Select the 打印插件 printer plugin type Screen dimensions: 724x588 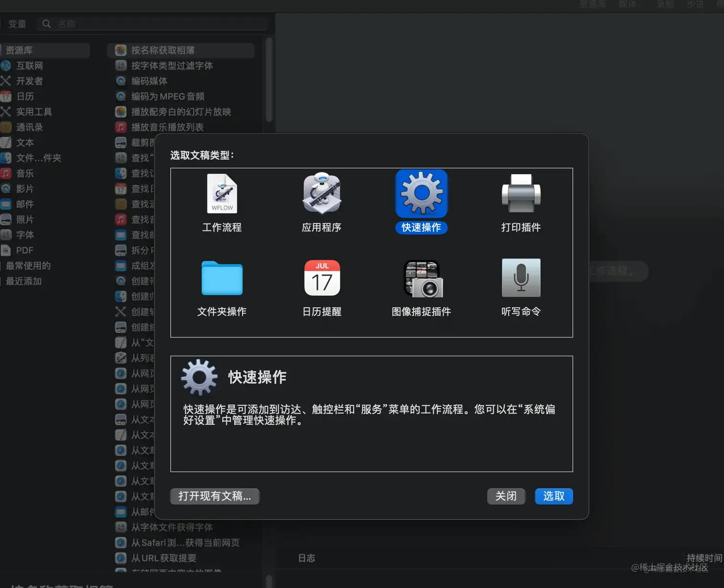click(x=521, y=203)
